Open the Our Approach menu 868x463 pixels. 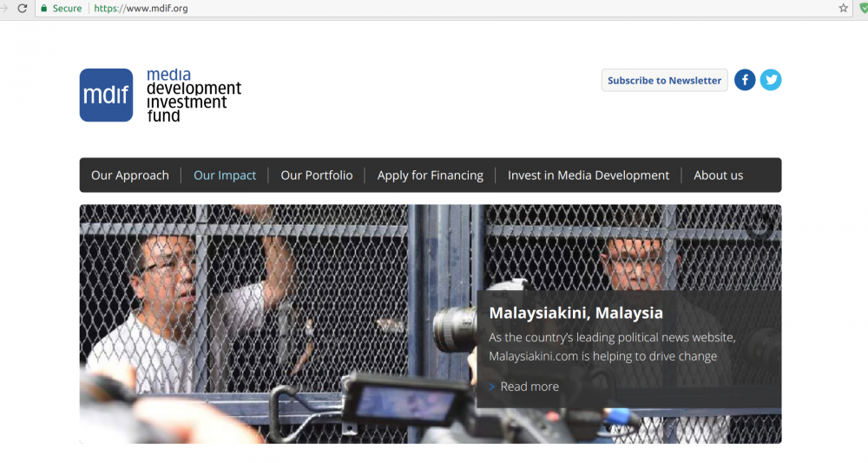click(130, 175)
